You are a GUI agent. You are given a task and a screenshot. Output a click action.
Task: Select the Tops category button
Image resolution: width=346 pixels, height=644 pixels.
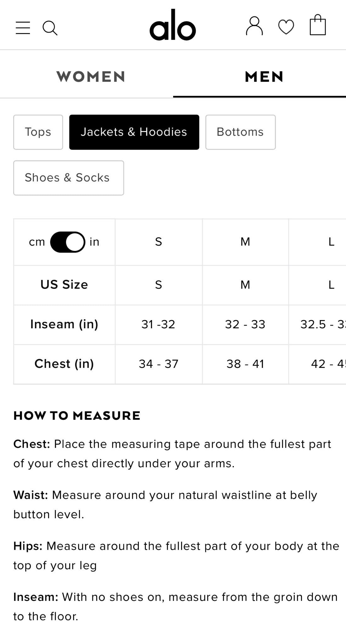click(x=38, y=132)
